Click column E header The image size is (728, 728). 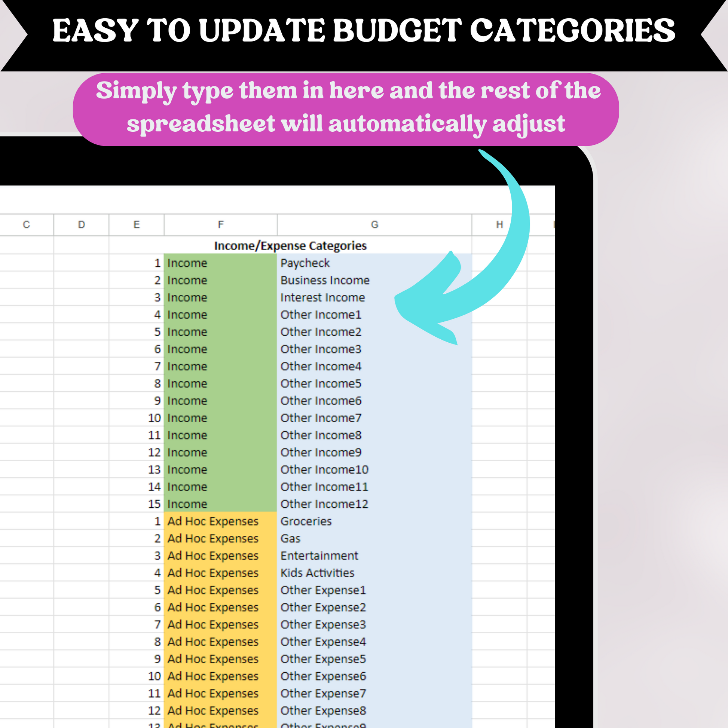(x=137, y=224)
